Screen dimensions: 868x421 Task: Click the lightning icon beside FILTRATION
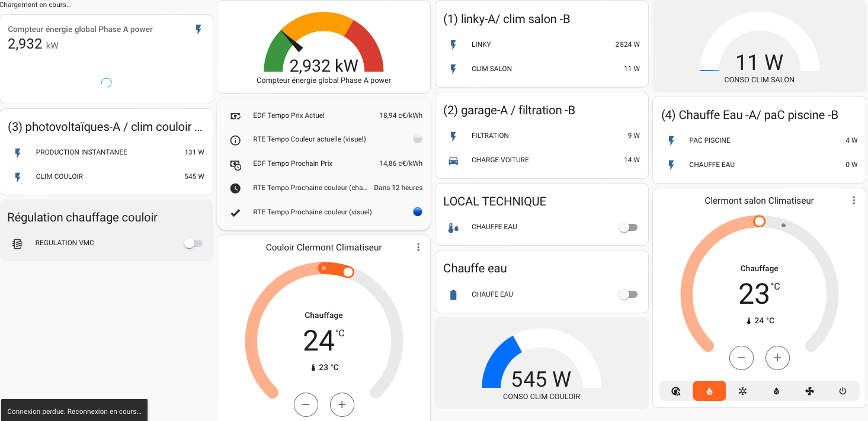(x=453, y=136)
